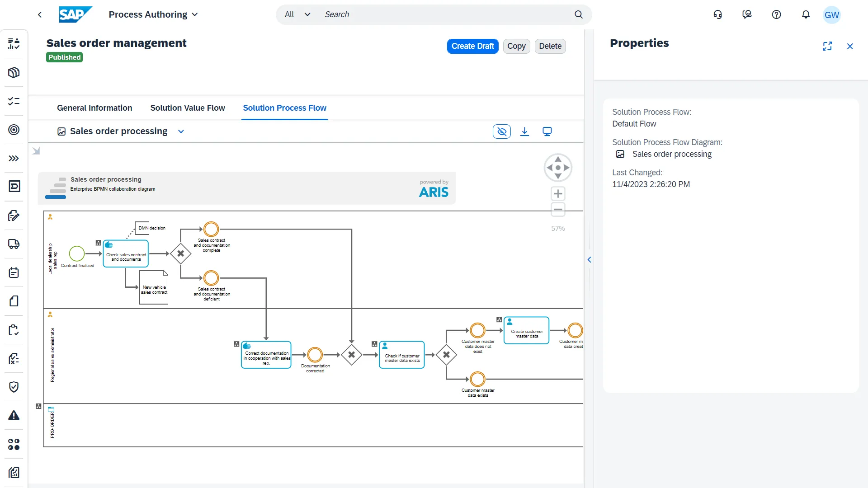Zoom in the diagram with plus button
Viewport: 868px width, 488px height.
558,194
